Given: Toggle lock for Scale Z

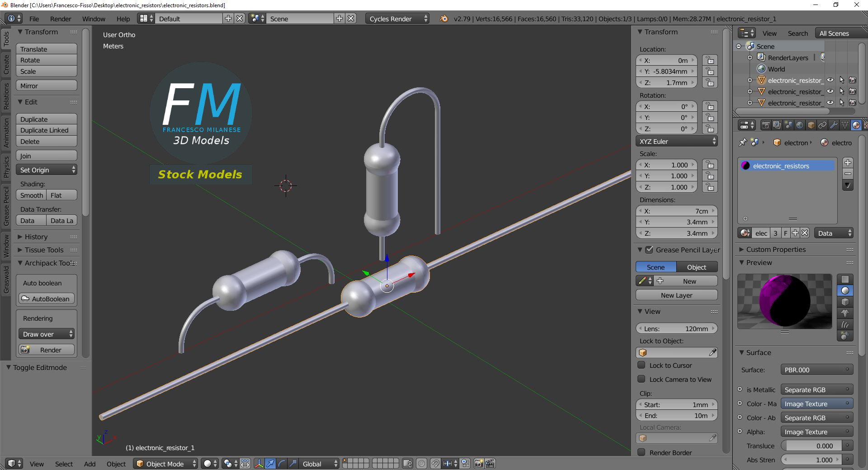Looking at the screenshot, I should [710, 187].
